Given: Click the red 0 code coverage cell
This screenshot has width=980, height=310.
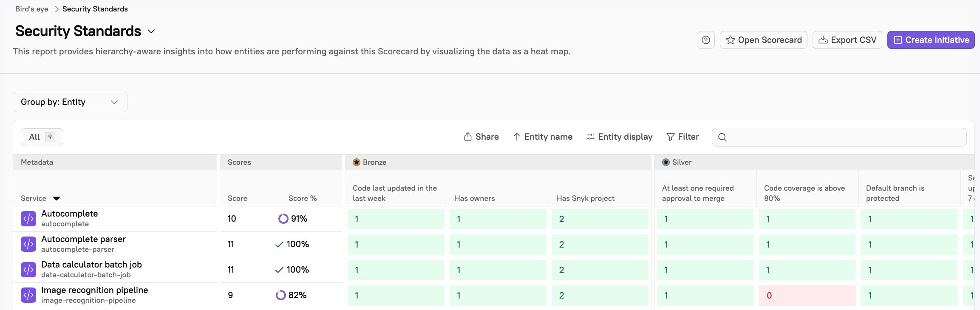Looking at the screenshot, I should tap(807, 296).
